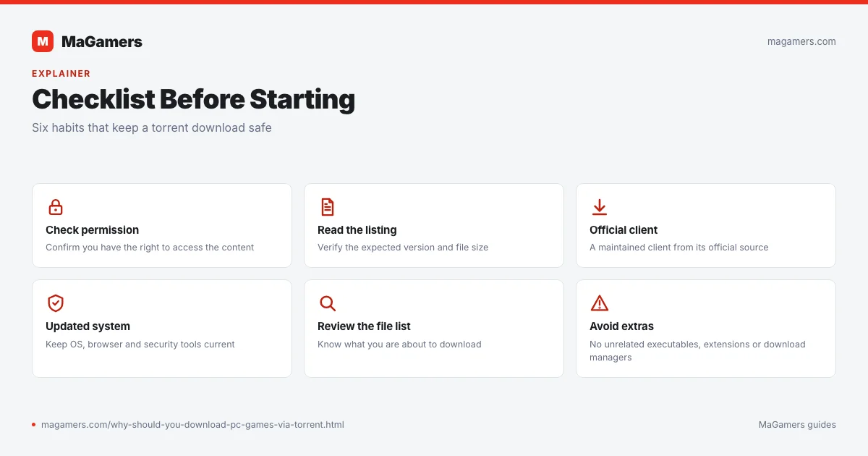
Task: Click the "Official client" card title
Action: click(624, 230)
